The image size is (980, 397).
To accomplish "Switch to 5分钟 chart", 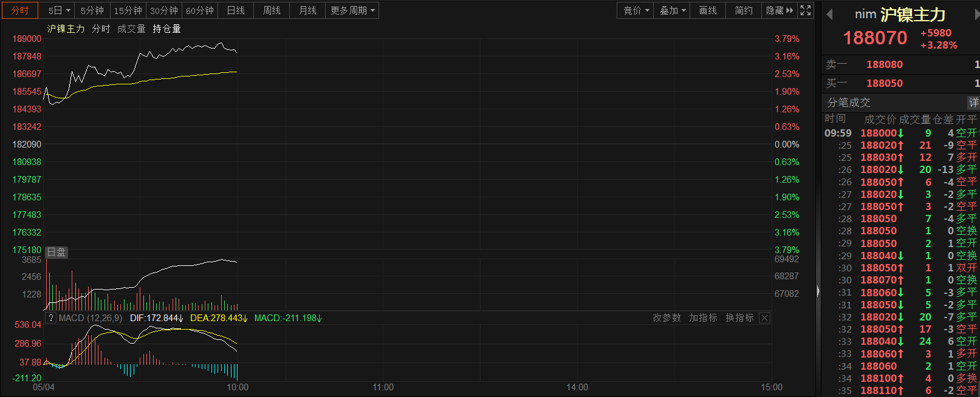I will click(x=92, y=10).
